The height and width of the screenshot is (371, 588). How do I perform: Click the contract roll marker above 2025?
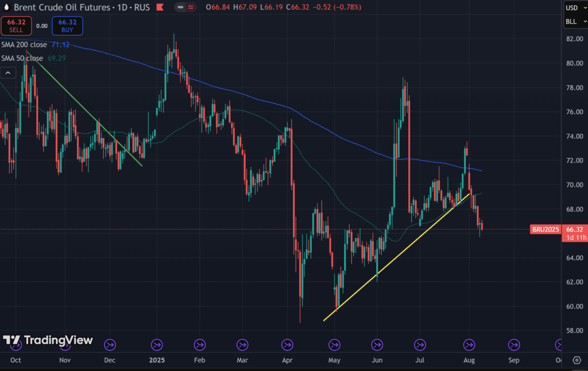[156, 345]
